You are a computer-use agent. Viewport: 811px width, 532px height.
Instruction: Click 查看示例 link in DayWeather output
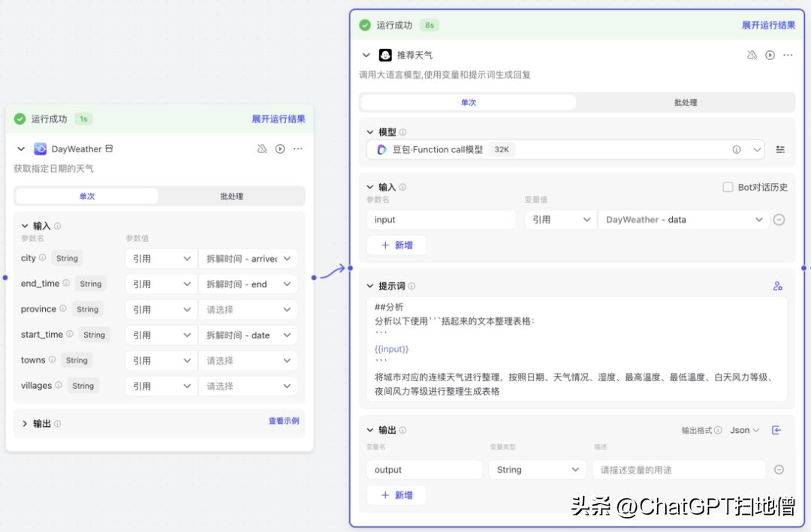283,421
